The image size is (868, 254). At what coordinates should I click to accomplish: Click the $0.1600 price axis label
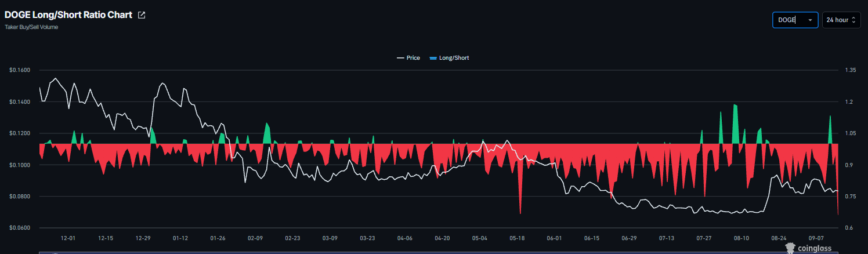[20, 70]
